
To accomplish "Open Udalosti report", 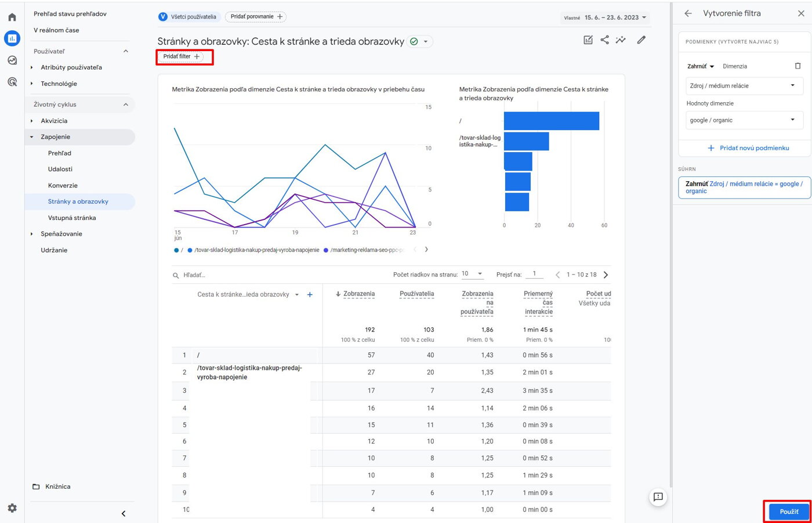I will (x=60, y=169).
